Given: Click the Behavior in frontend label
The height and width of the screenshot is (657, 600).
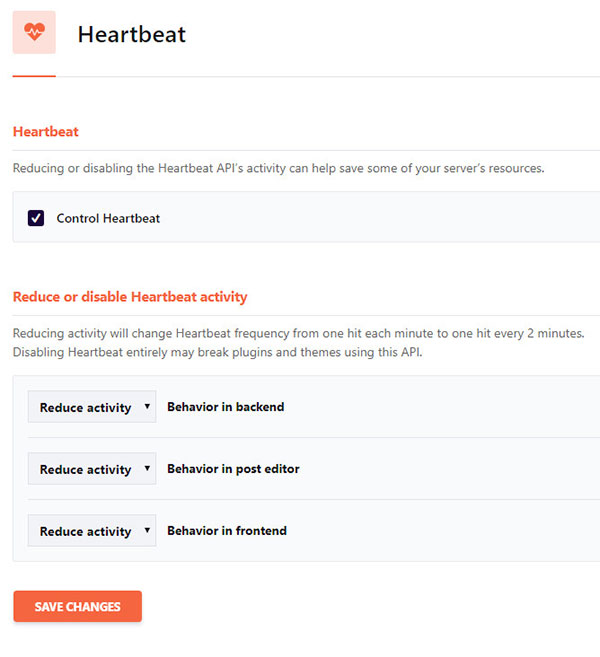Looking at the screenshot, I should 227,531.
